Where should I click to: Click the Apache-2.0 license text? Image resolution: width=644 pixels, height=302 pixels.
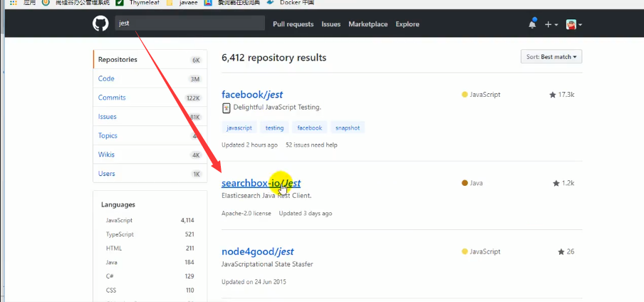246,213
